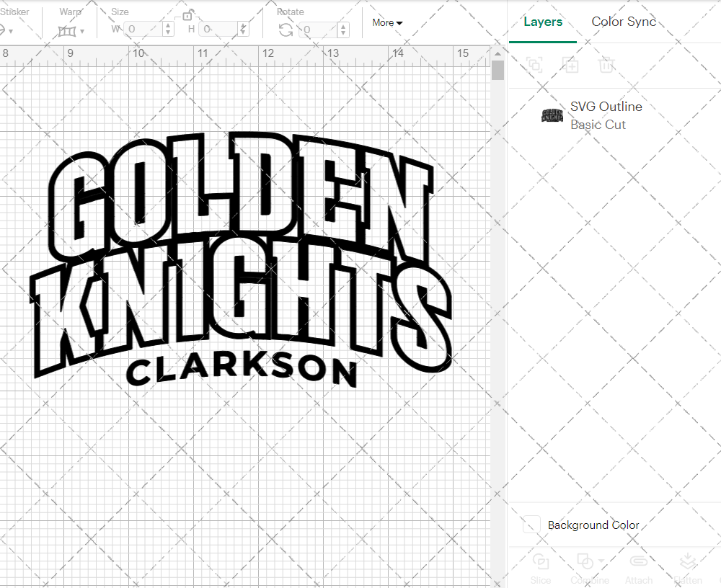Click the Group layers icon
Viewport: 721px width, 588px height.
click(x=534, y=65)
